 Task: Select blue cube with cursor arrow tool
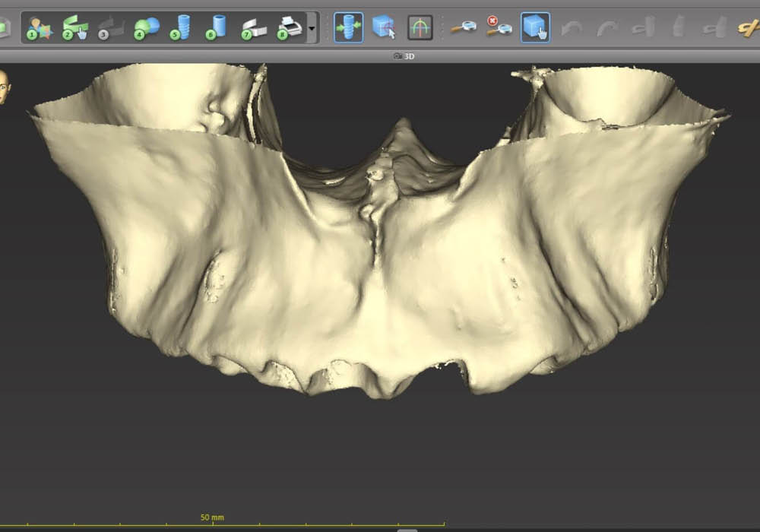[384, 27]
